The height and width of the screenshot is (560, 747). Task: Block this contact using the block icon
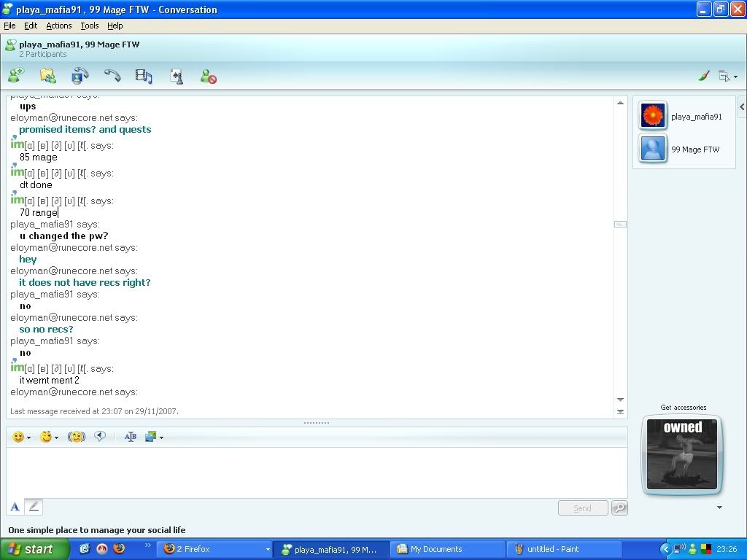pyautogui.click(x=208, y=76)
